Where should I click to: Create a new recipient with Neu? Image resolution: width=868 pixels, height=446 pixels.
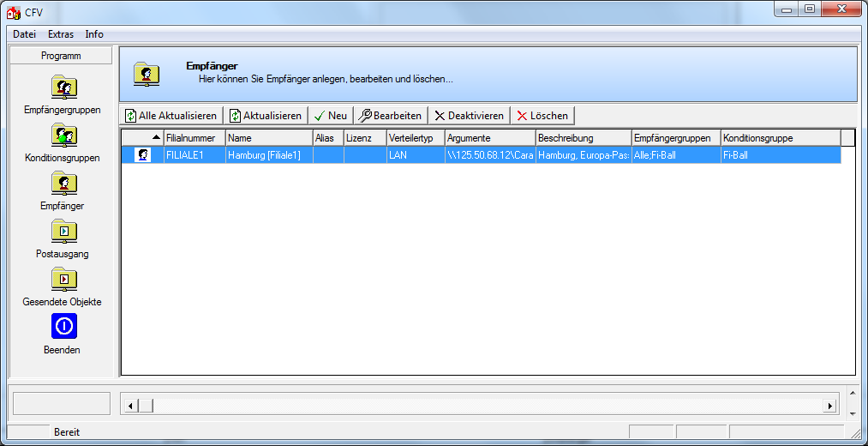tap(331, 116)
